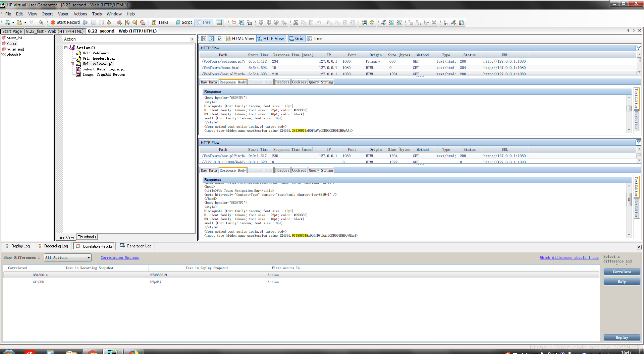
Task: Switch to Script view in toolbar
Action: pyautogui.click(x=184, y=22)
